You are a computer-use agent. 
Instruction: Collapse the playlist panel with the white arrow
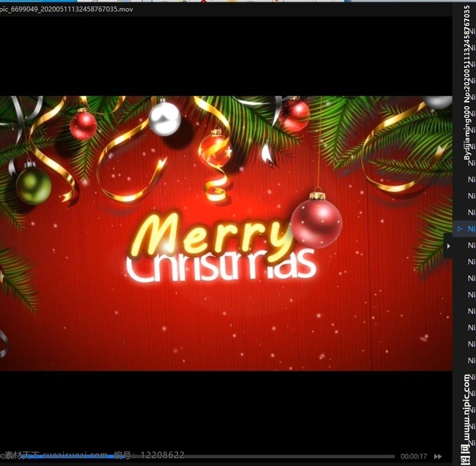click(449, 246)
